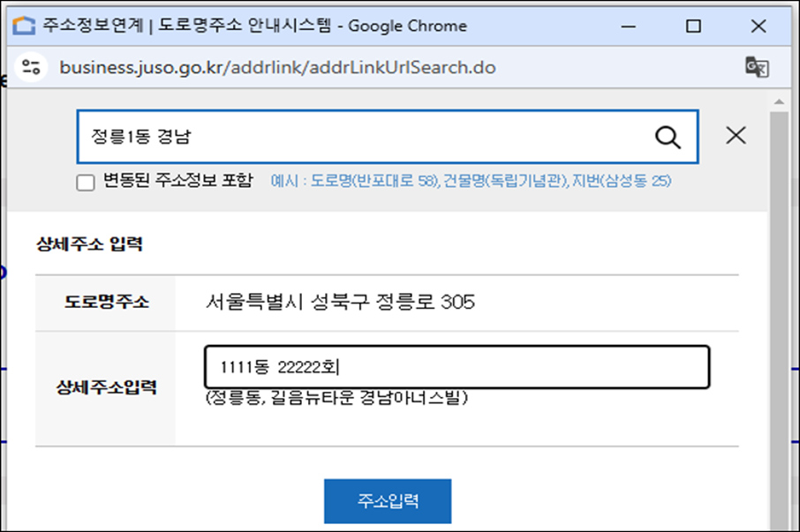This screenshot has width=800, height=532.
Task: Click the road address 서울특별시 성북구 정릉로 305
Action: [340, 303]
